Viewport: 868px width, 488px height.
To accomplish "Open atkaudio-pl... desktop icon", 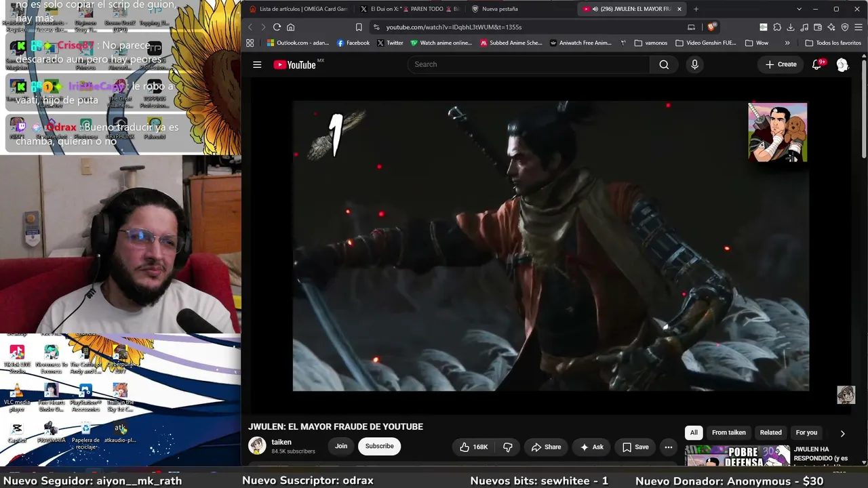I will [120, 433].
